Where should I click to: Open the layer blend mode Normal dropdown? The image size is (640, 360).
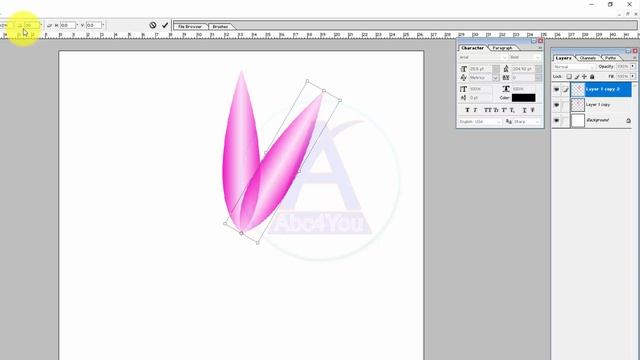point(573,67)
